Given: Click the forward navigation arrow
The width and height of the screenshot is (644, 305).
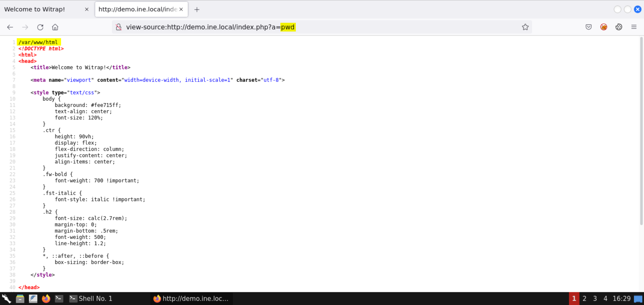Looking at the screenshot, I should coord(25,27).
